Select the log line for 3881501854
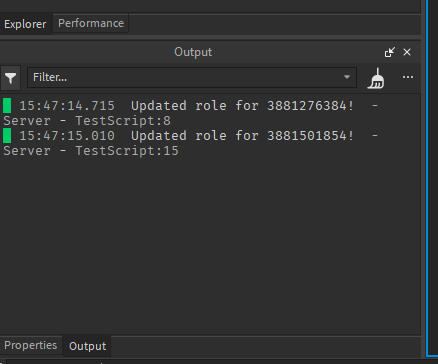This screenshot has height=364, width=438. (191, 143)
